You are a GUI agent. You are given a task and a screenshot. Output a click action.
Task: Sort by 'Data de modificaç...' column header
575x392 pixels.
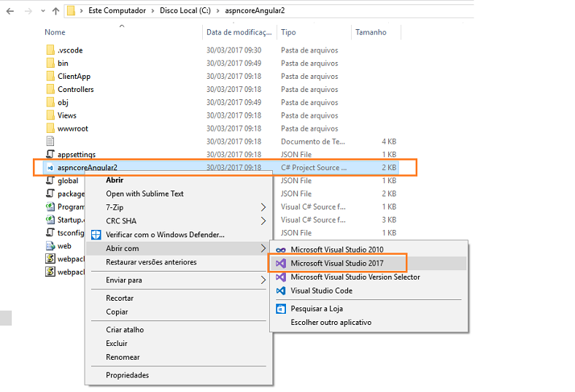point(239,32)
